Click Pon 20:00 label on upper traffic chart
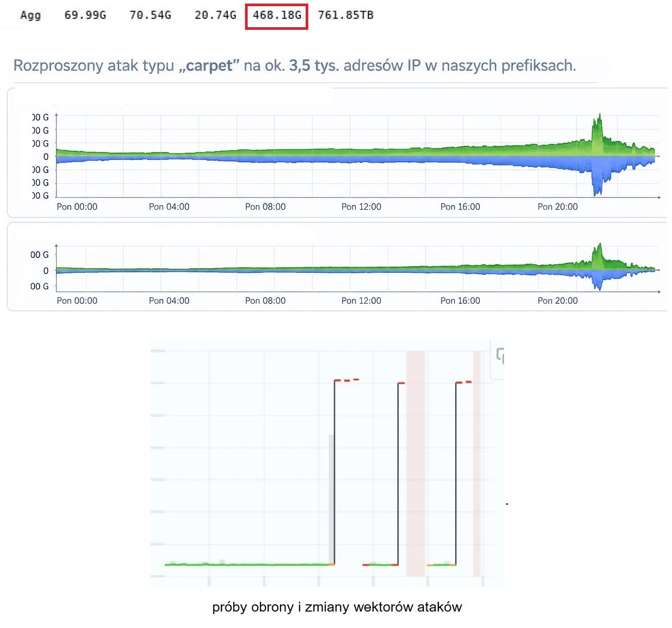The height and width of the screenshot is (628, 672). [557, 207]
